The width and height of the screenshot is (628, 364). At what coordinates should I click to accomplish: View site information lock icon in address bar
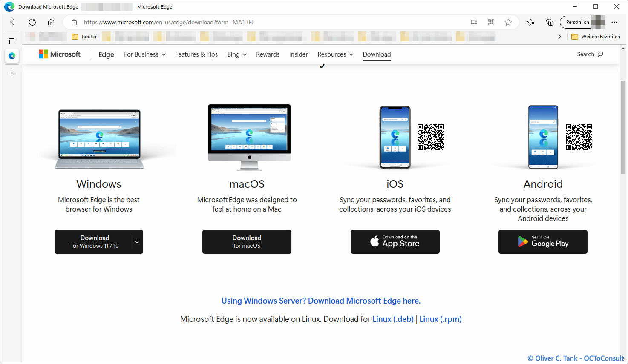point(74,22)
